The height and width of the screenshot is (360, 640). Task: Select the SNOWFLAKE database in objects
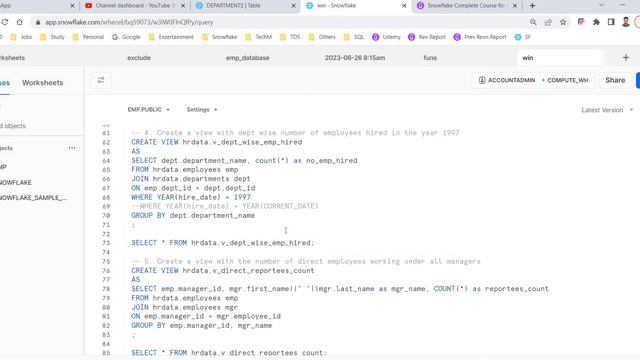tap(15, 182)
